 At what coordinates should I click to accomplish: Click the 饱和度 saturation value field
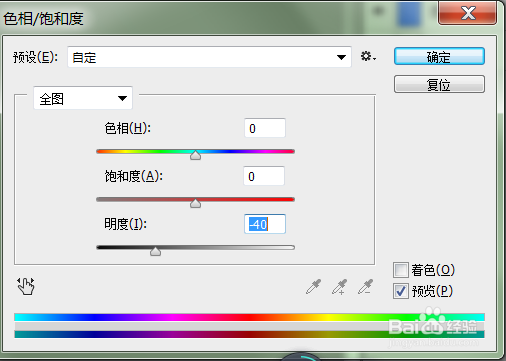[264, 176]
